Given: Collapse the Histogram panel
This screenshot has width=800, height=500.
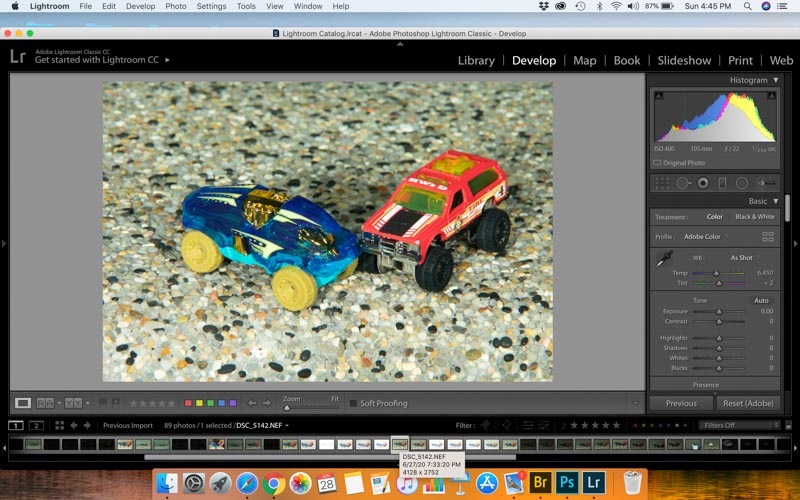Looking at the screenshot, I should pos(776,80).
